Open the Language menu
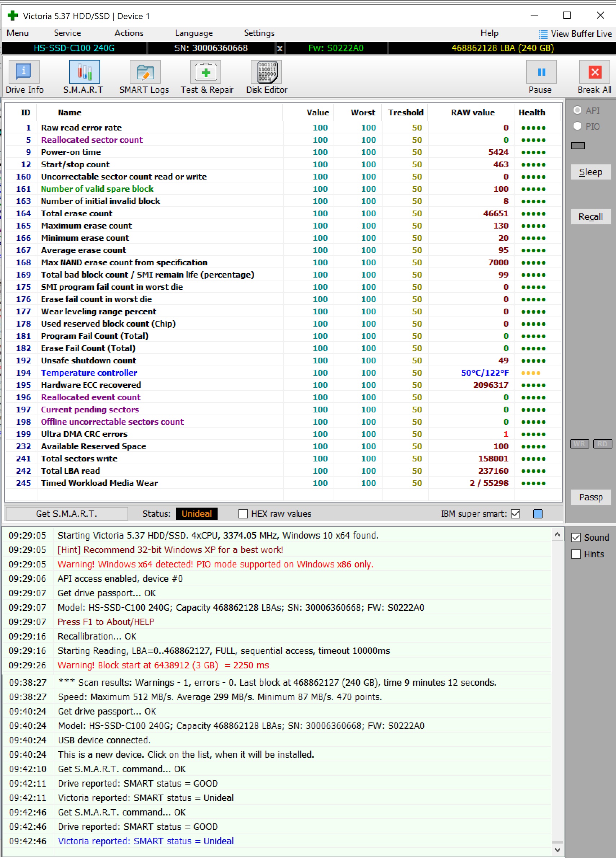 tap(193, 33)
